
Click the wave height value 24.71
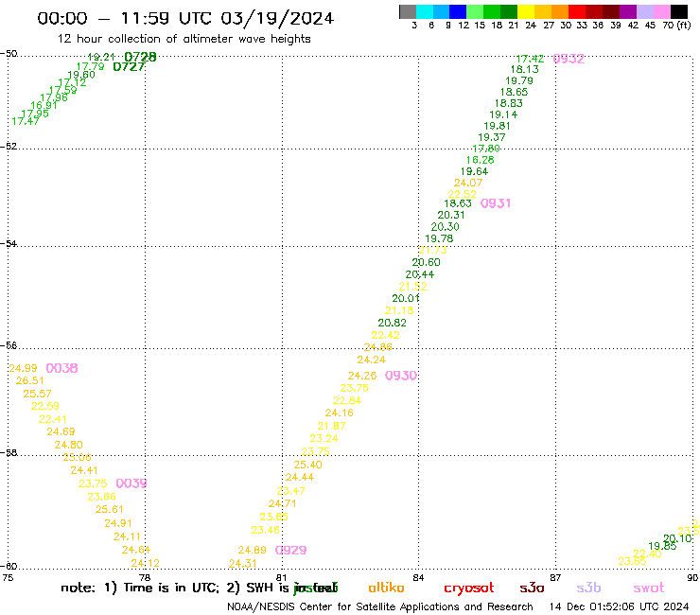283,503
